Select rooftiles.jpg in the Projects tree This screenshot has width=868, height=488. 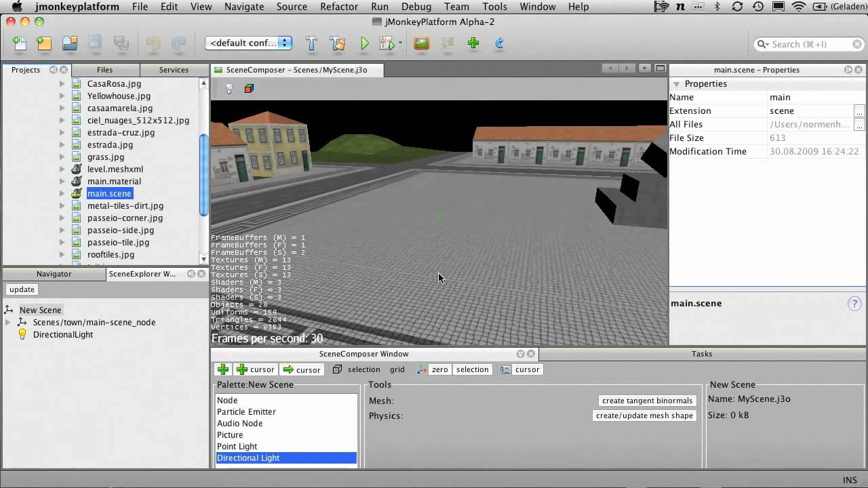pyautogui.click(x=111, y=255)
